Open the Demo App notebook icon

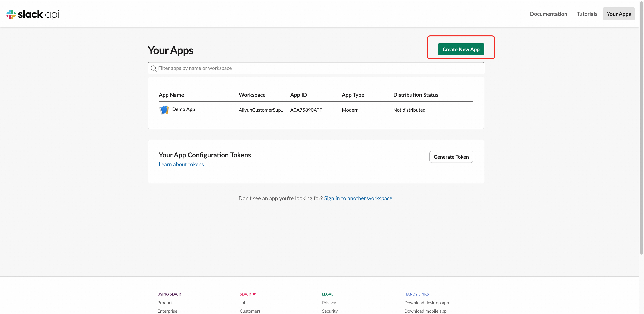(164, 110)
